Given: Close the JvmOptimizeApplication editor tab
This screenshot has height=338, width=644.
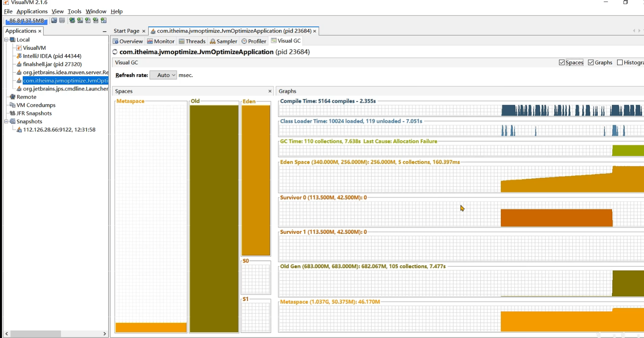Looking at the screenshot, I should click(x=314, y=31).
